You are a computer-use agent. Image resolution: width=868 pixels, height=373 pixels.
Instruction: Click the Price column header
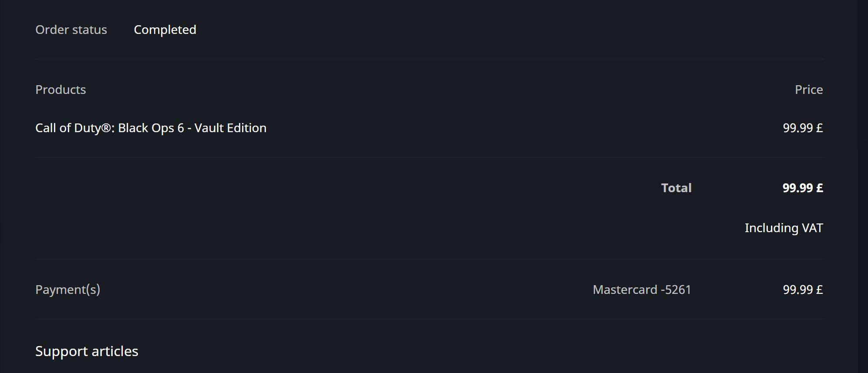click(808, 90)
